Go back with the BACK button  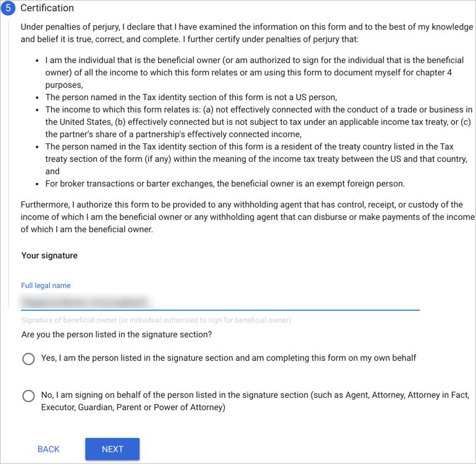pyautogui.click(x=49, y=449)
